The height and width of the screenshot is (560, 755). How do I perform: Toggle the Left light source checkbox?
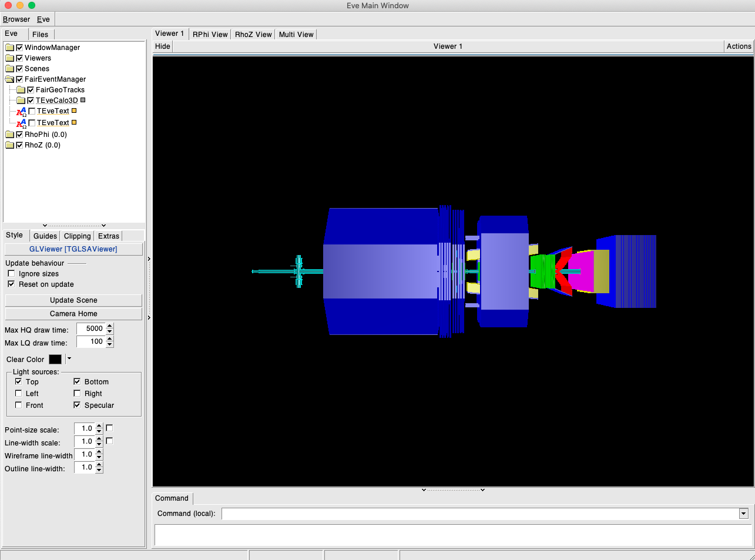point(18,394)
